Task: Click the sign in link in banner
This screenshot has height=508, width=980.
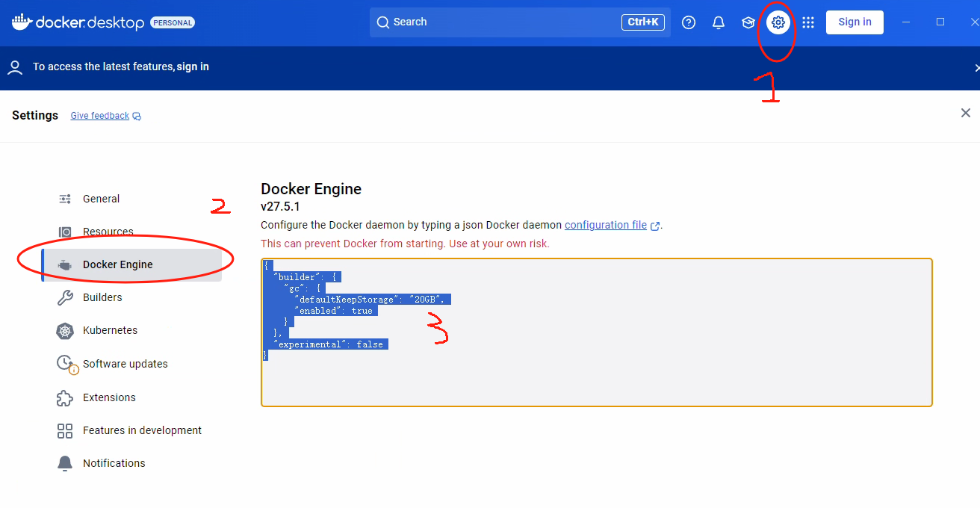Action: (193, 66)
